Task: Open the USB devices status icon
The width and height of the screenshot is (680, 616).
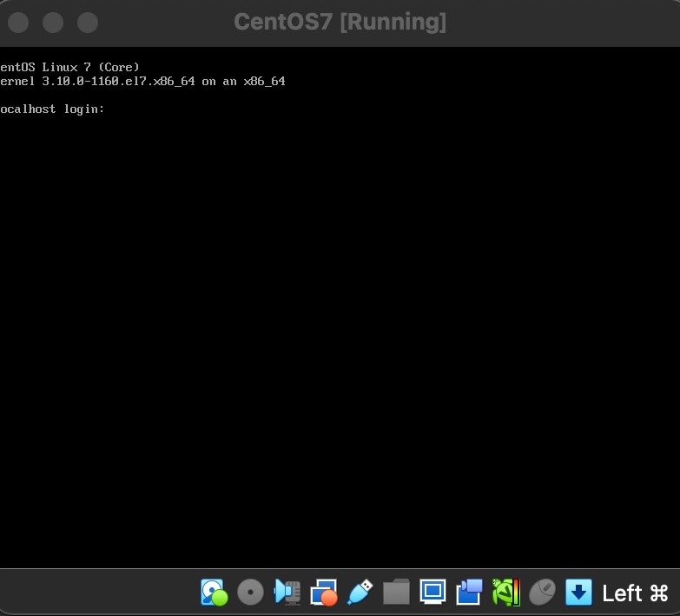Action: tap(360, 593)
